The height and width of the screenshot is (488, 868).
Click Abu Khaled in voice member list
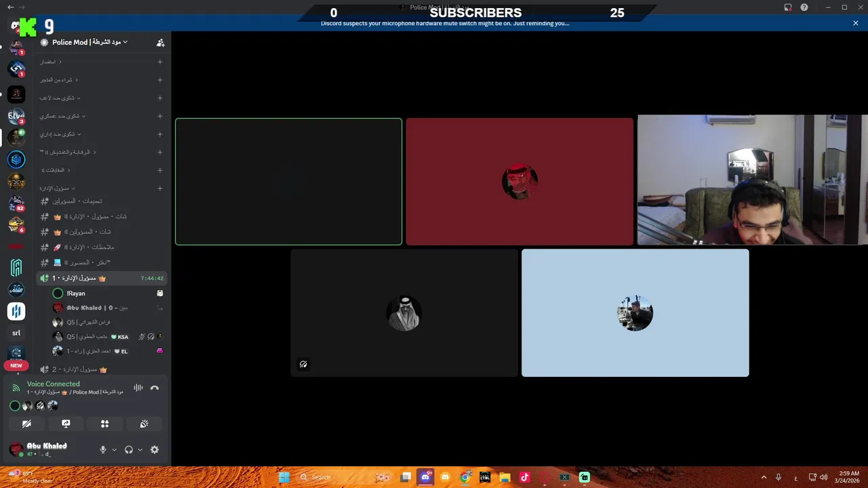coord(108,308)
